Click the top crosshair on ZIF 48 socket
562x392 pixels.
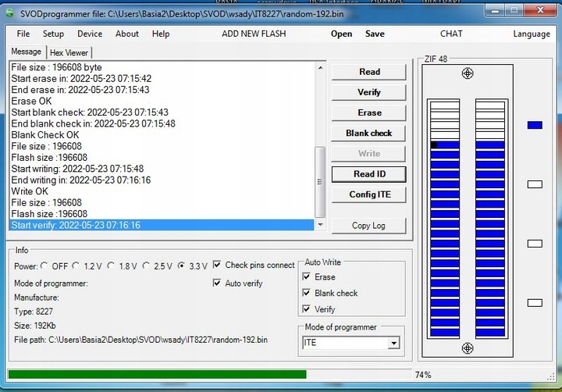(x=468, y=73)
